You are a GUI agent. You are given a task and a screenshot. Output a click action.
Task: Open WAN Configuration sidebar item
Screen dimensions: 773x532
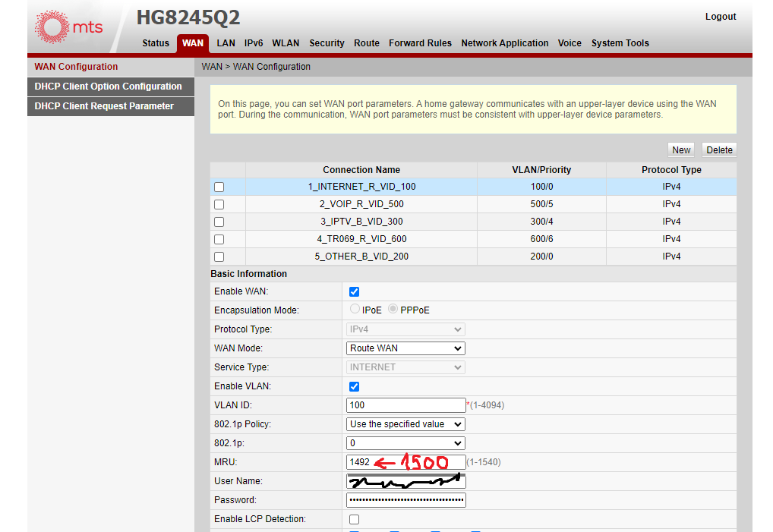111,67
